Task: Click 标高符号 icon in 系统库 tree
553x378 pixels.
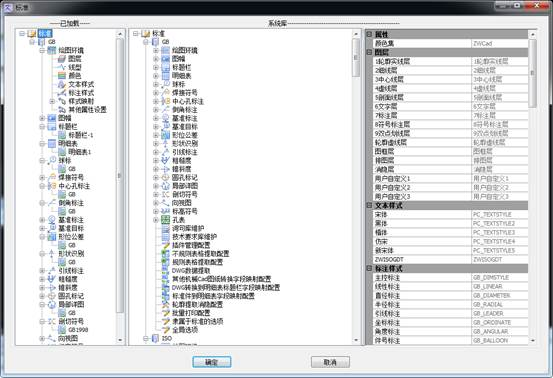Action: (165, 211)
